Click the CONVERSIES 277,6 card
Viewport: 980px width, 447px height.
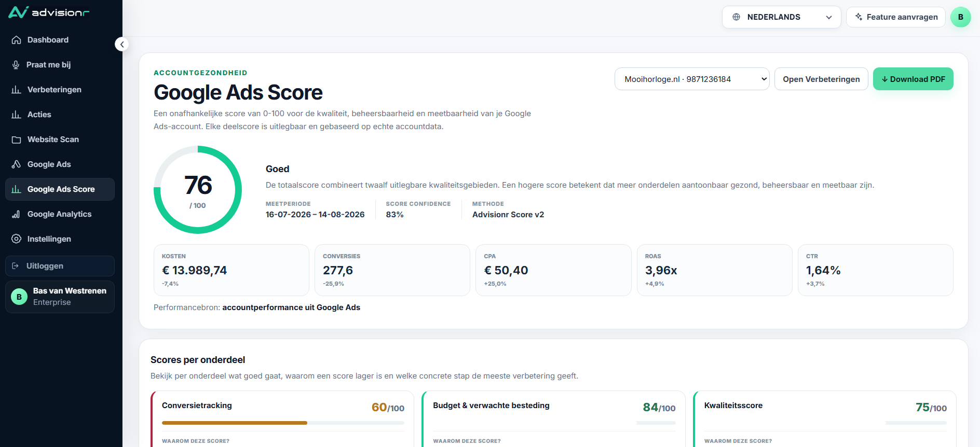392,270
